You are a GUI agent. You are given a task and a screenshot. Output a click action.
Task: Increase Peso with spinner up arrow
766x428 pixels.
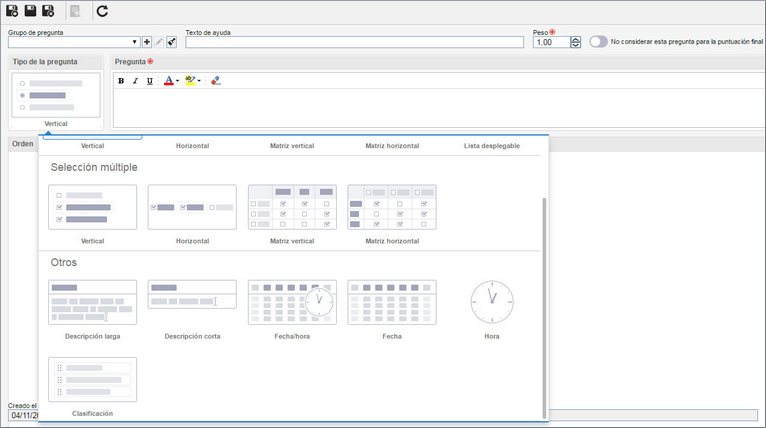point(576,40)
